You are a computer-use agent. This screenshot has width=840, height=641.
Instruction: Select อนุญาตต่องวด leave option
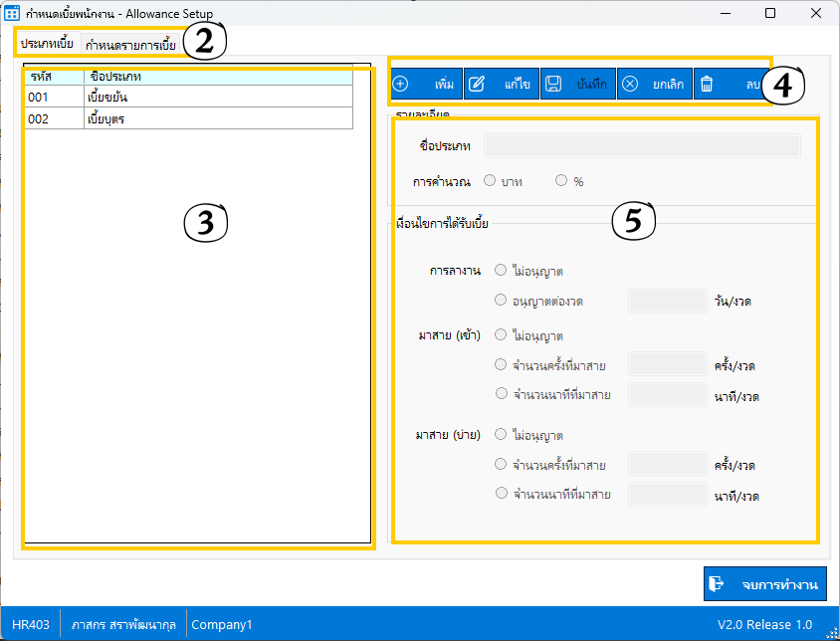click(x=501, y=300)
